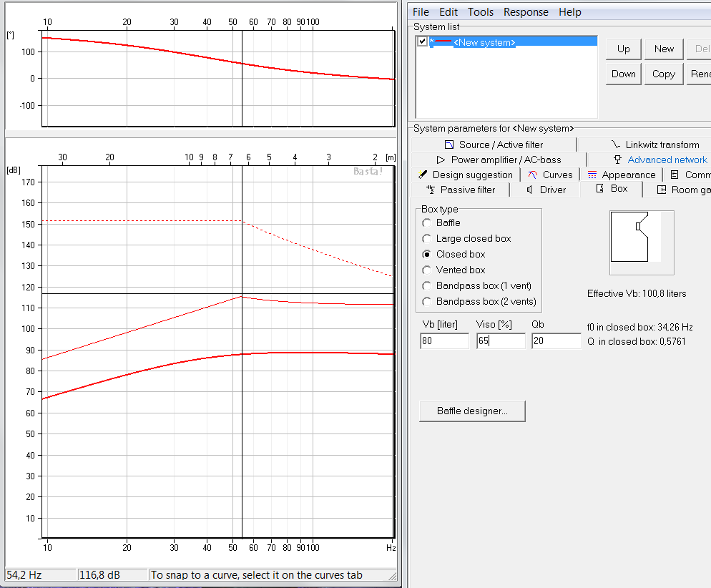Click the Passive filter tab icon
This screenshot has width=711, height=588.
click(x=431, y=190)
